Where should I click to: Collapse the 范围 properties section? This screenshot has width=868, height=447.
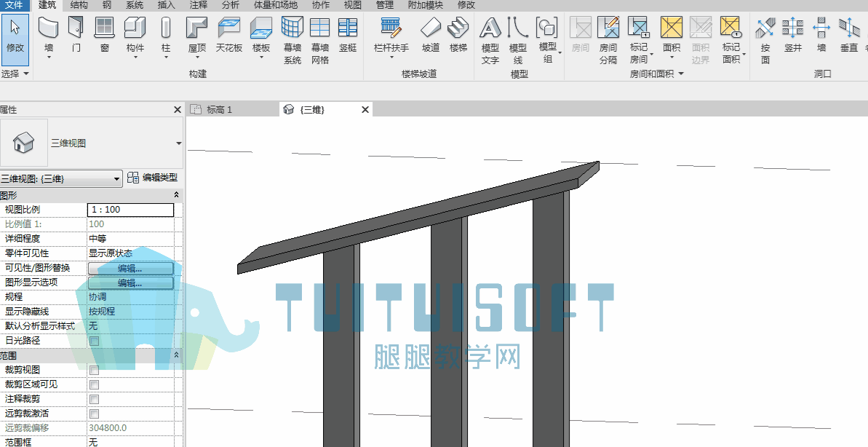point(177,355)
